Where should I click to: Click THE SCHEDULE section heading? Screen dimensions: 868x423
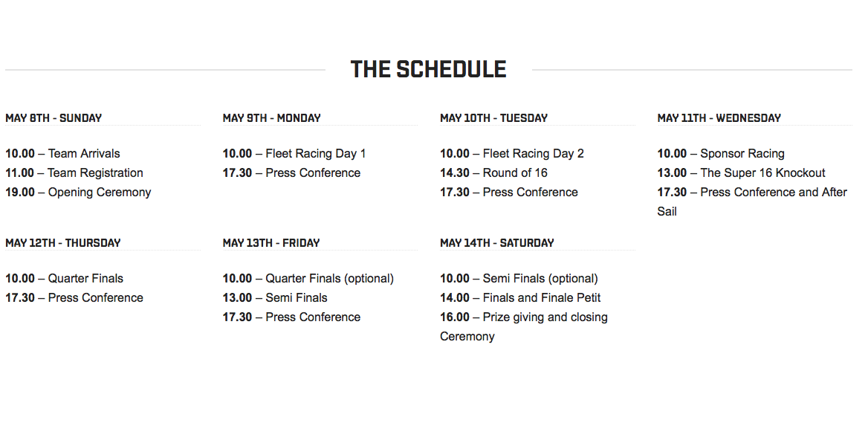point(429,70)
